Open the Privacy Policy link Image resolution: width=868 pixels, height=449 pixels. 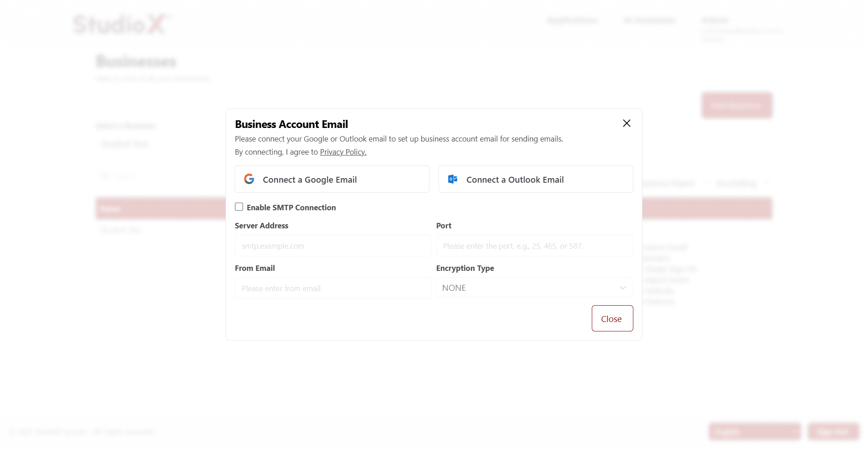[x=343, y=152]
